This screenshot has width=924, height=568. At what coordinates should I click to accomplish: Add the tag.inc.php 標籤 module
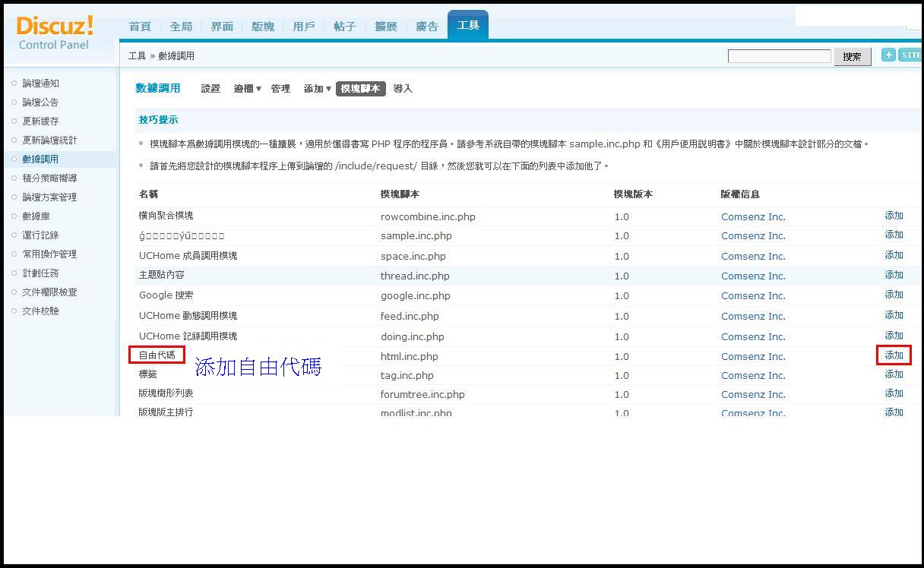[x=894, y=374]
